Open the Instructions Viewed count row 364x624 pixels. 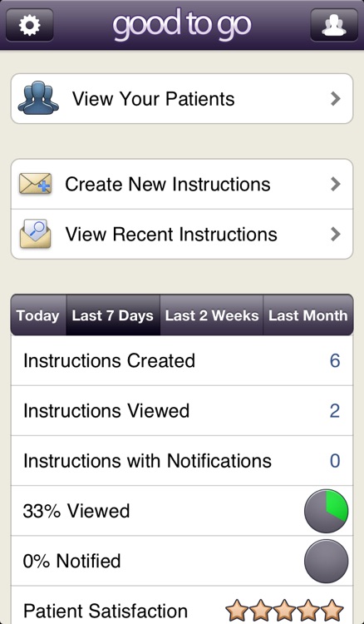point(182,411)
